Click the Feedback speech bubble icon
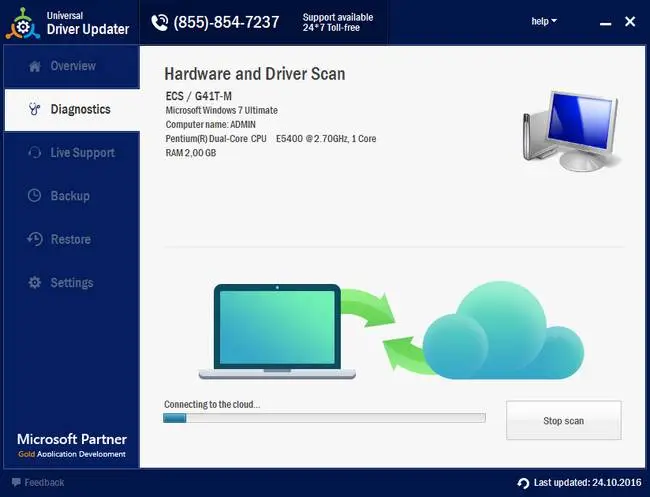The width and height of the screenshot is (650, 497). [x=16, y=482]
